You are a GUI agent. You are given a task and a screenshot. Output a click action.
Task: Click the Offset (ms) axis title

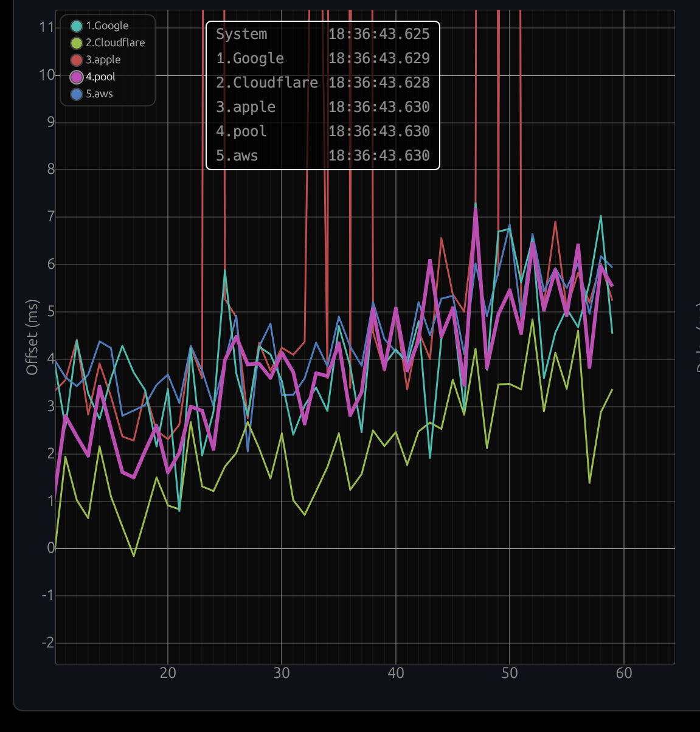[x=32, y=337]
